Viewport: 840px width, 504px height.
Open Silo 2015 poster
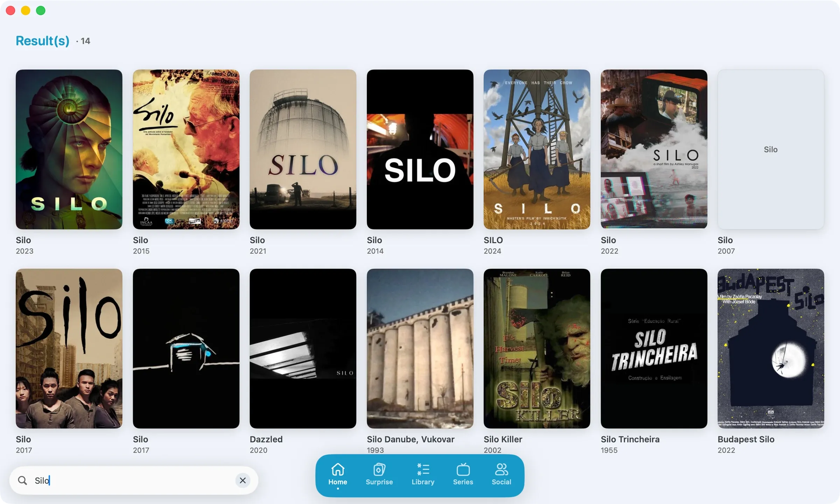[186, 149]
